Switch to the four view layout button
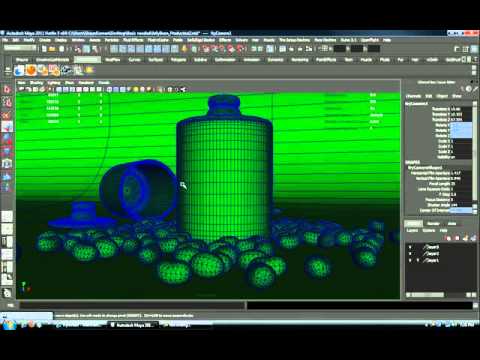 click(x=7, y=229)
